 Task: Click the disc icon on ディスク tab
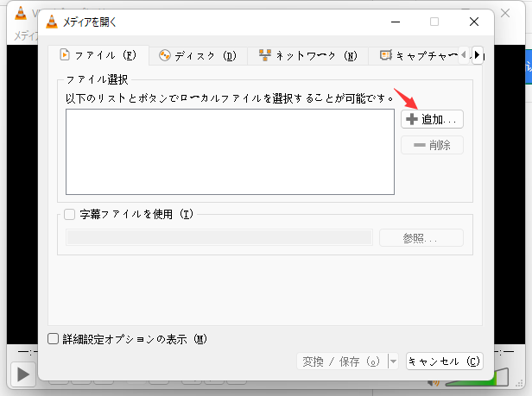165,55
